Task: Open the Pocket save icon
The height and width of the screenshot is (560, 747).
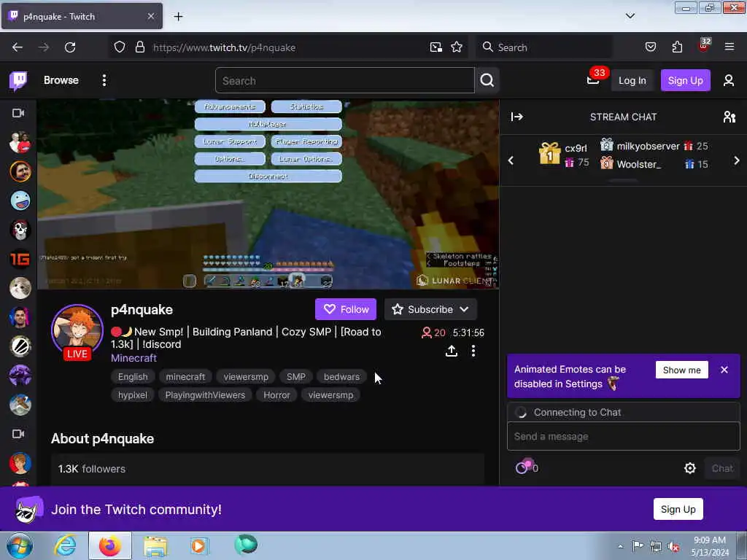Action: pyautogui.click(x=650, y=47)
